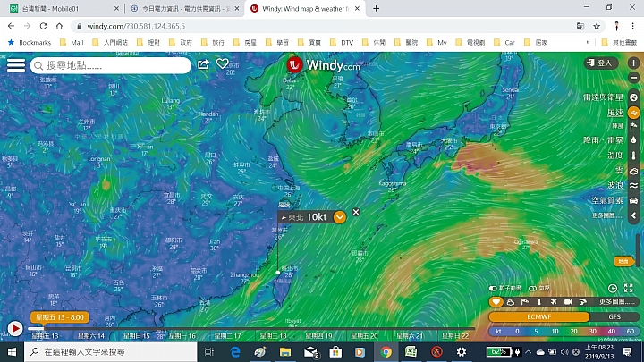Click the orange heart favorites POI icon
This screenshot has height=362, width=644.
click(x=496, y=302)
